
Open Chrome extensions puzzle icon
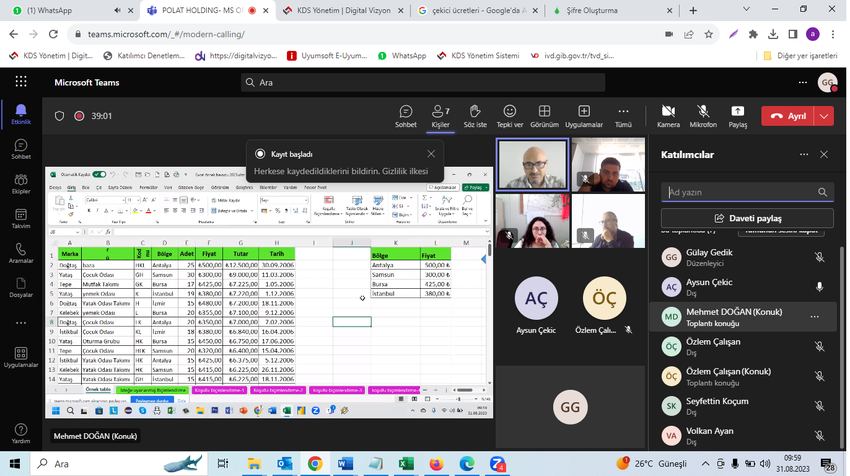click(x=753, y=34)
